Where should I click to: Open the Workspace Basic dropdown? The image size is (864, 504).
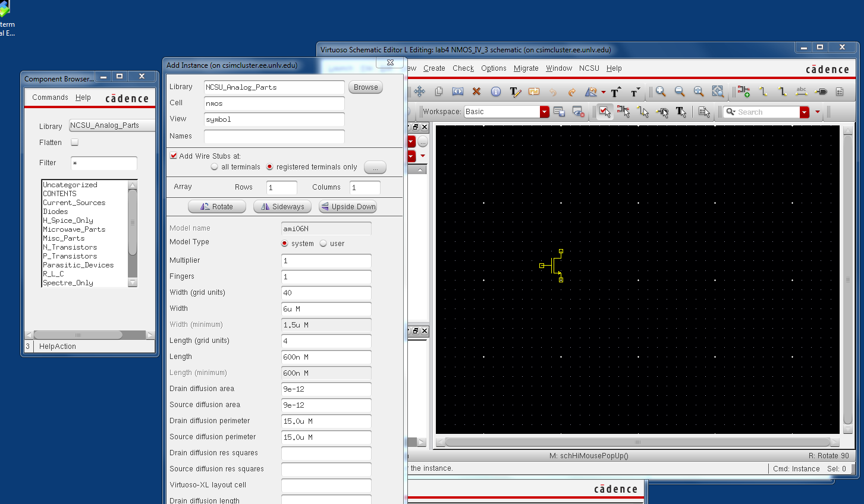coord(544,112)
